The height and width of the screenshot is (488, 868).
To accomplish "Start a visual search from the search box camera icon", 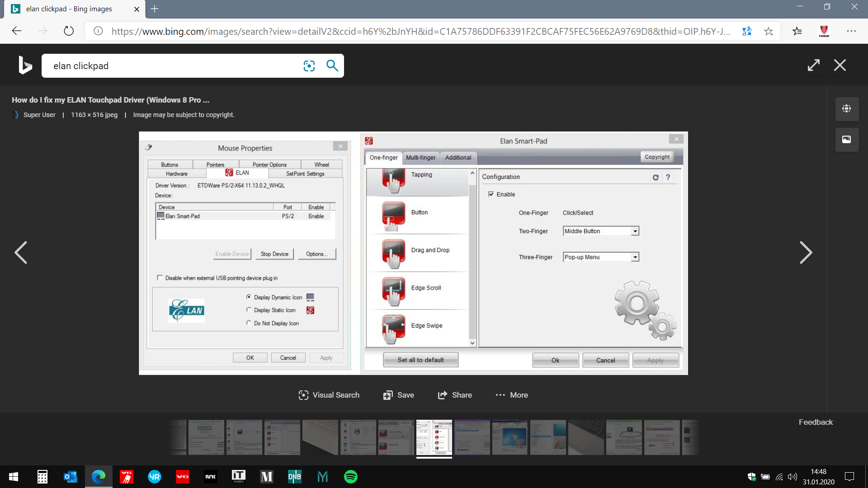I will (309, 66).
